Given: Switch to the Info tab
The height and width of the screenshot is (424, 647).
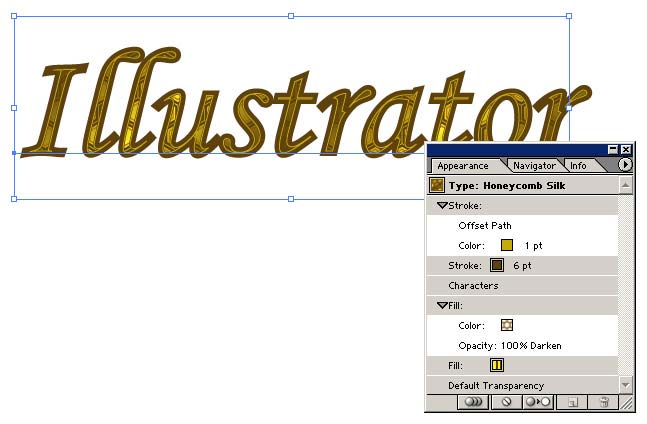Looking at the screenshot, I should (578, 166).
